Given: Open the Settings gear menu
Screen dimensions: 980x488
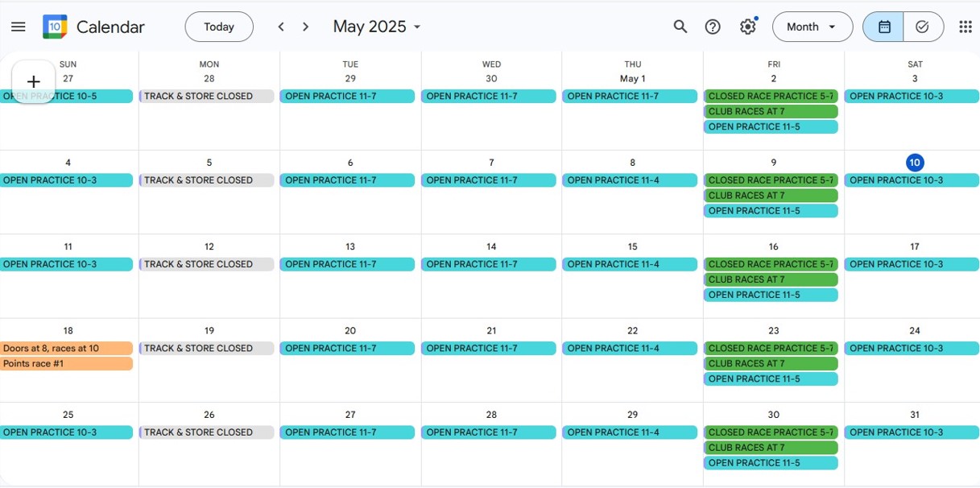Looking at the screenshot, I should pos(748,27).
